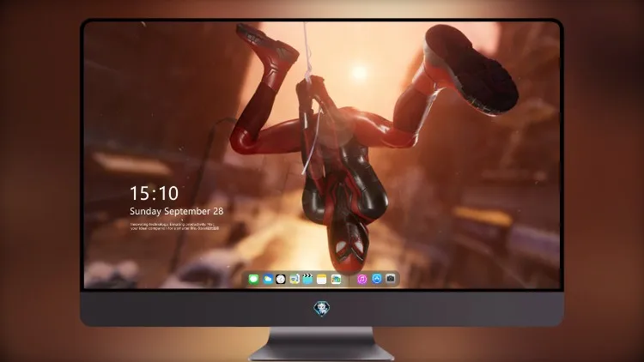Click the small tagline text under the date
This screenshot has width=644, height=362.
point(174,226)
